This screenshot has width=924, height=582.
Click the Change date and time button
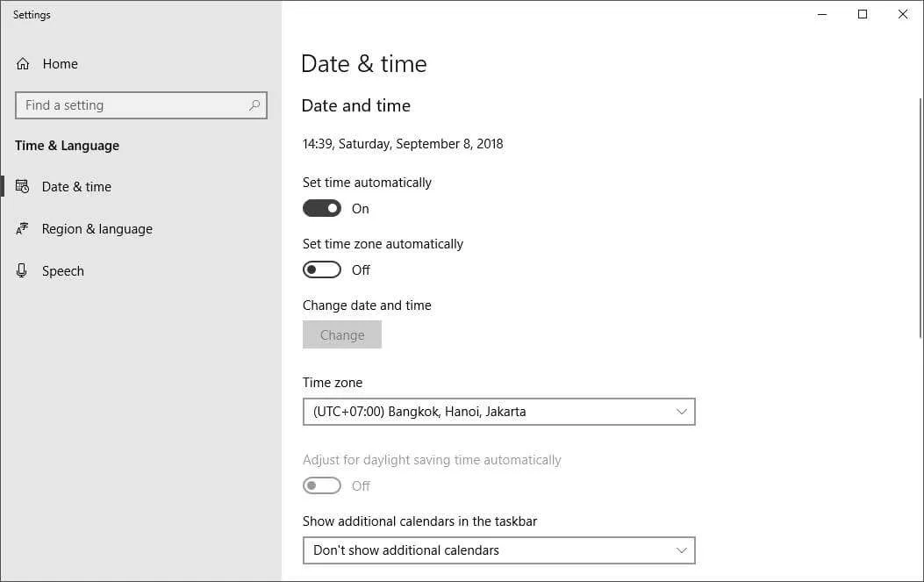tap(342, 335)
